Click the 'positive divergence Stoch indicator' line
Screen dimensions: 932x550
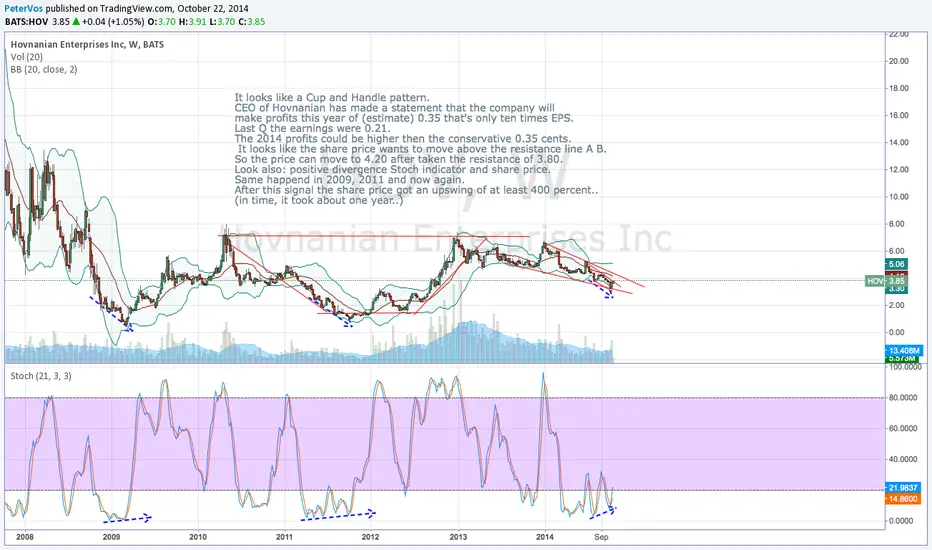point(392,169)
